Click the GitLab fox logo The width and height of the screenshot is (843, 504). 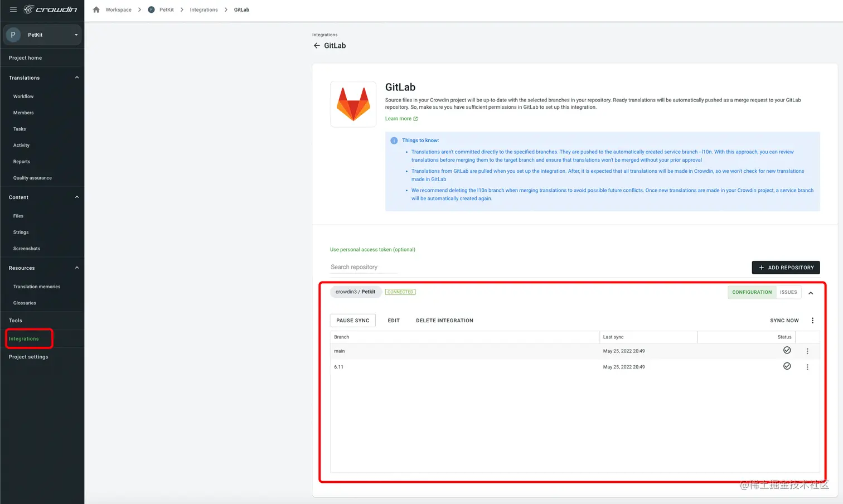pos(353,104)
